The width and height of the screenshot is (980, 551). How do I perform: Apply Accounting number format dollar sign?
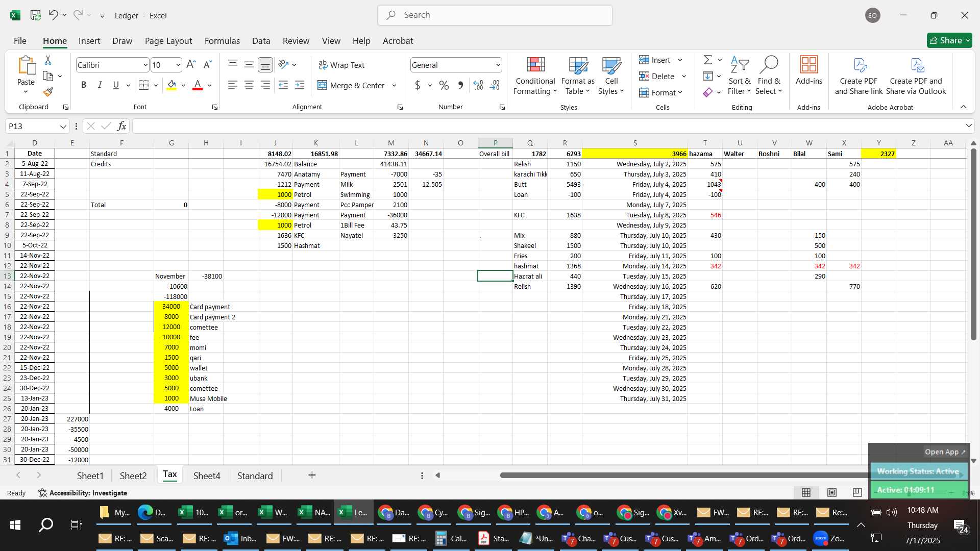(418, 85)
